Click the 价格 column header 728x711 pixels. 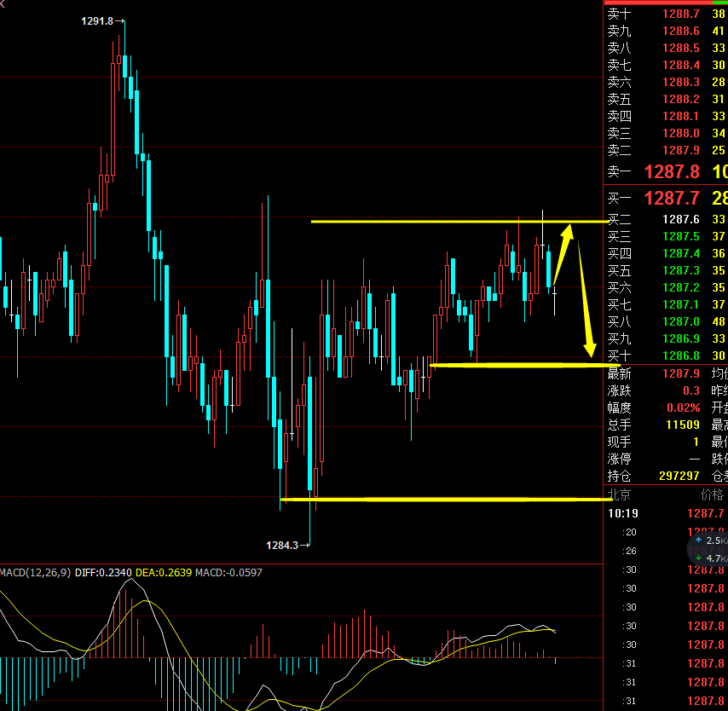(710, 495)
